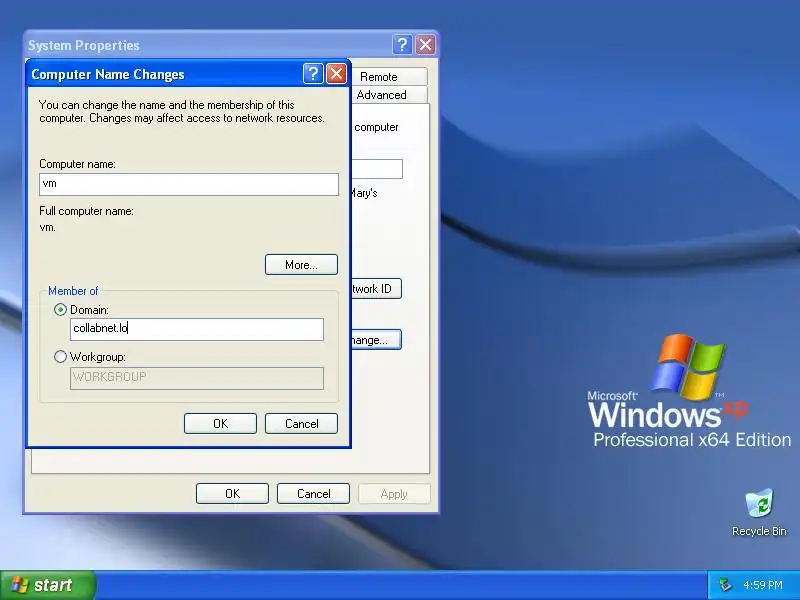This screenshot has width=800, height=600.
Task: Click the Start button
Action: (x=47, y=585)
